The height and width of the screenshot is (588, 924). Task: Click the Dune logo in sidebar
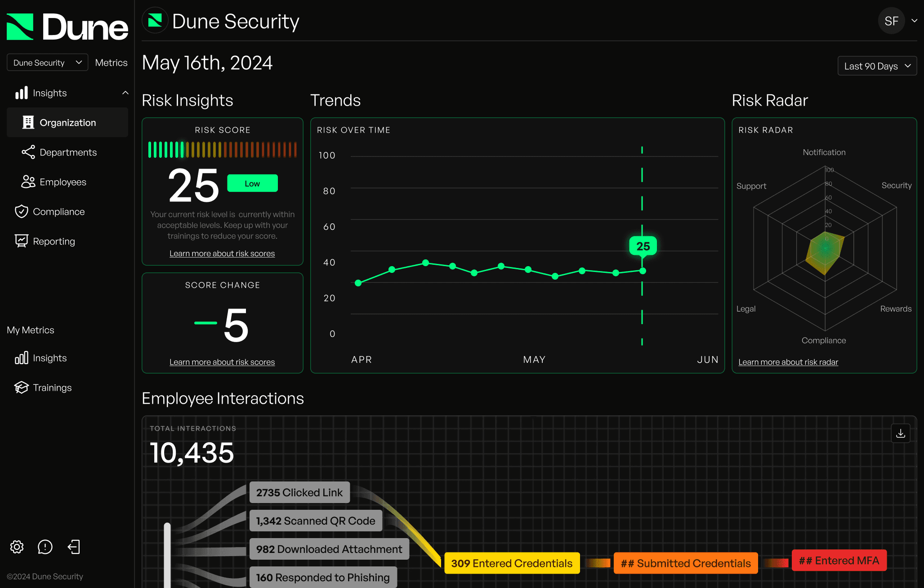point(67,27)
